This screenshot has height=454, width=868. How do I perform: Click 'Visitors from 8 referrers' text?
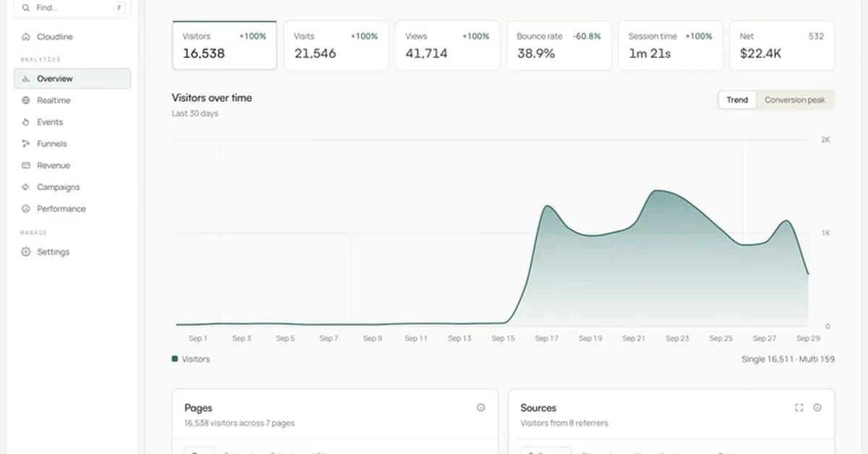(x=564, y=423)
